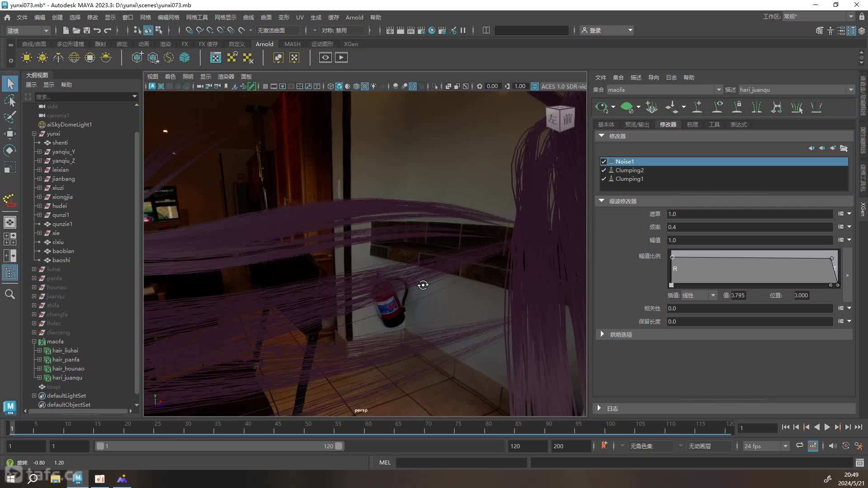This screenshot has width=868, height=488.
Task: Expand the hair_liuhai description node
Action: click(39, 351)
